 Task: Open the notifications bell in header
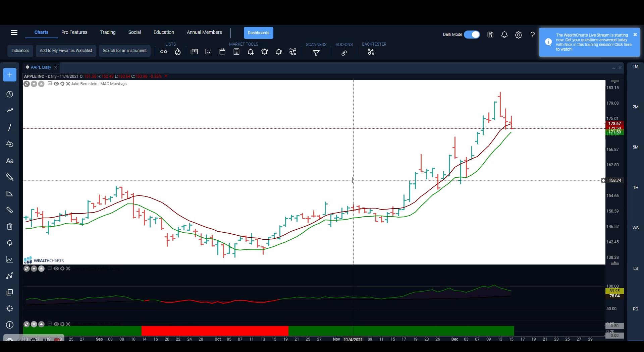(x=504, y=35)
